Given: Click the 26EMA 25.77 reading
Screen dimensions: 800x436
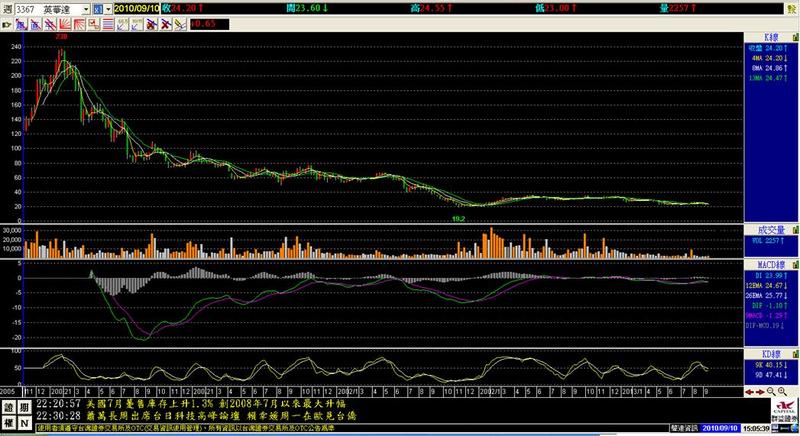Looking at the screenshot, I should click(767, 295).
